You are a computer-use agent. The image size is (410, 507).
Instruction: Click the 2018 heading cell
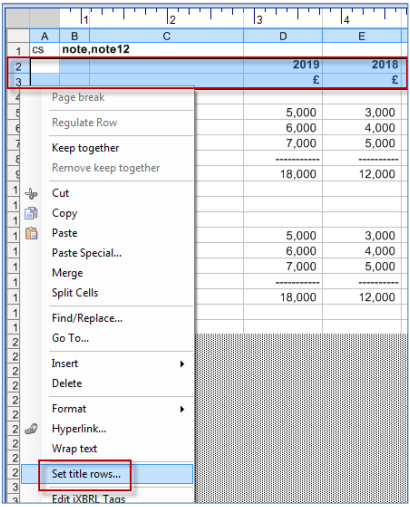click(x=362, y=65)
